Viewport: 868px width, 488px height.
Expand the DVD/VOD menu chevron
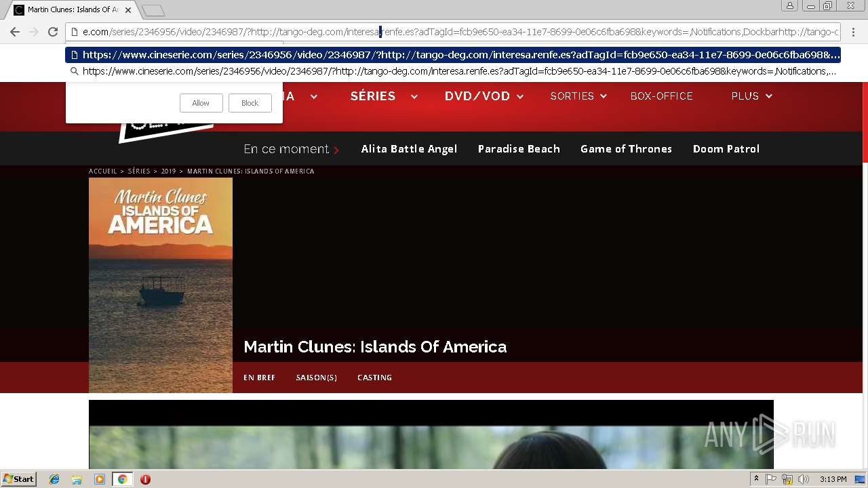(520, 97)
